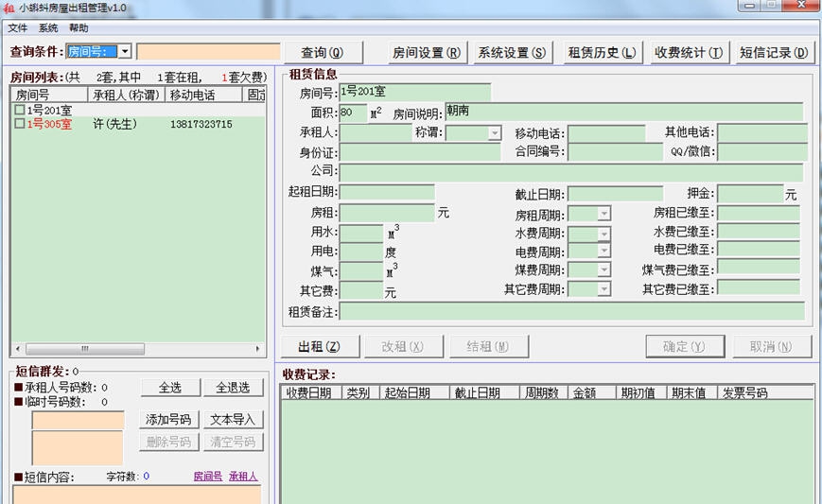Expand the 水费周期 dropdown
Screen dimensions: 822x504
pyautogui.click(x=603, y=234)
